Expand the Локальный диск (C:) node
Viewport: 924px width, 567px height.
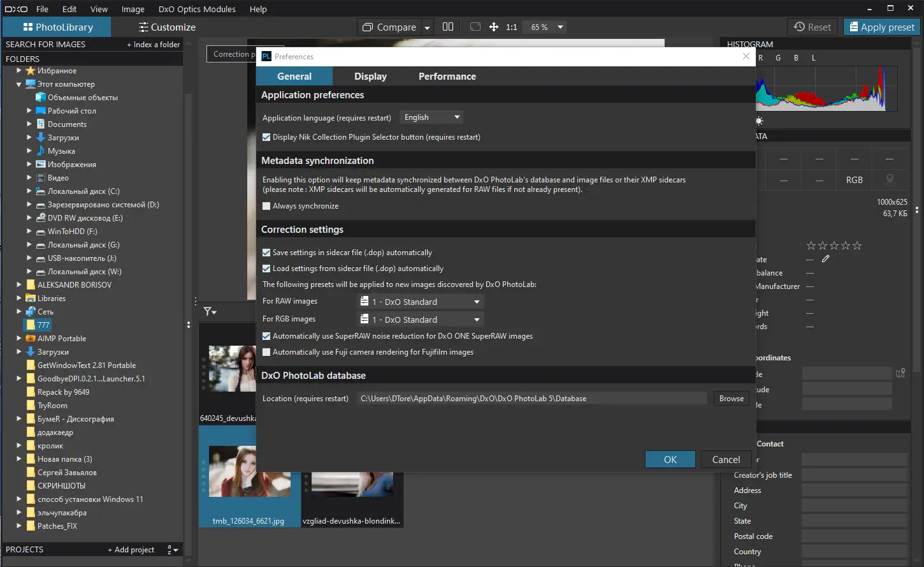[x=29, y=191]
